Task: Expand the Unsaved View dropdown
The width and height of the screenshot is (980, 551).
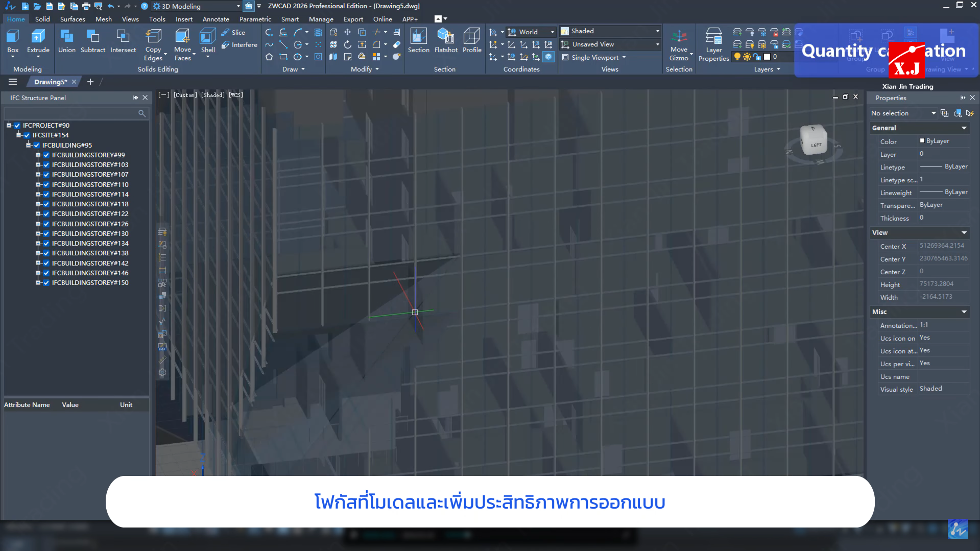Action: (657, 44)
